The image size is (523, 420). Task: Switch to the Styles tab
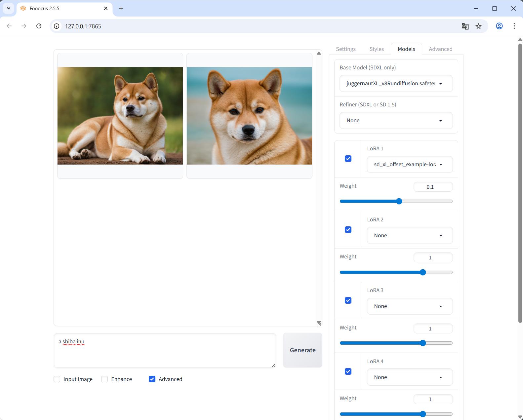tap(377, 49)
